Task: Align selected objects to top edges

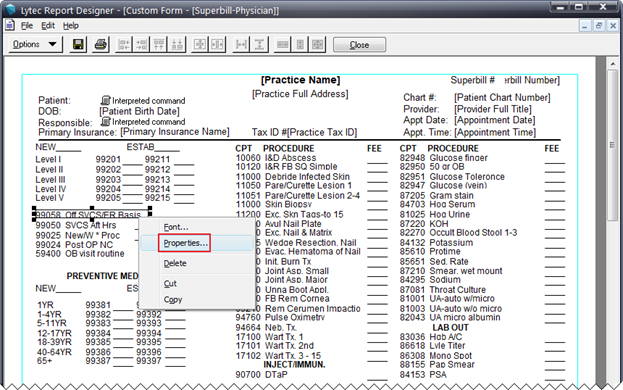Action: [159, 44]
